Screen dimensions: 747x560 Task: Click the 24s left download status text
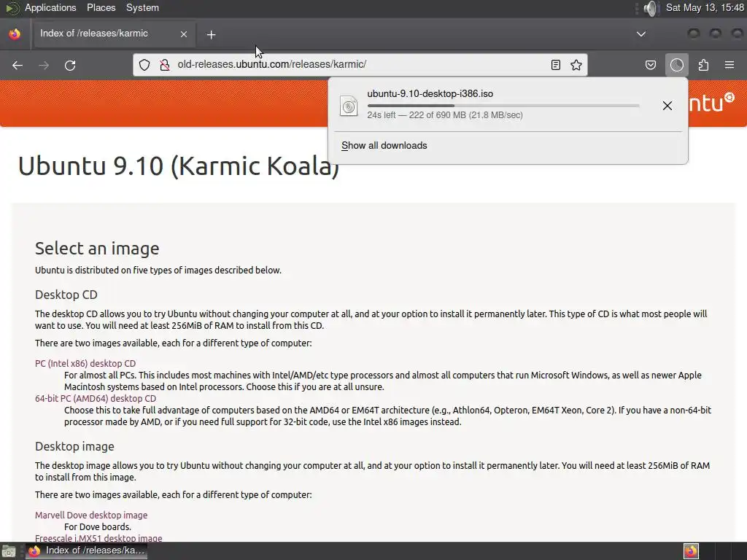click(445, 115)
